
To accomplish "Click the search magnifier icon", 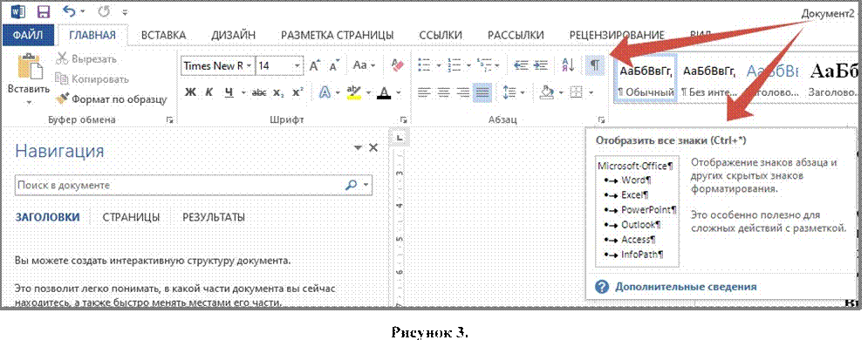I will click(x=352, y=186).
